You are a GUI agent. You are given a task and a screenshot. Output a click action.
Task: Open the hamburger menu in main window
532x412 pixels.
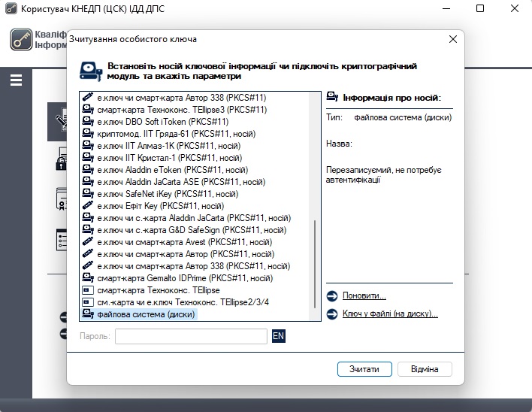pyautogui.click(x=16, y=80)
